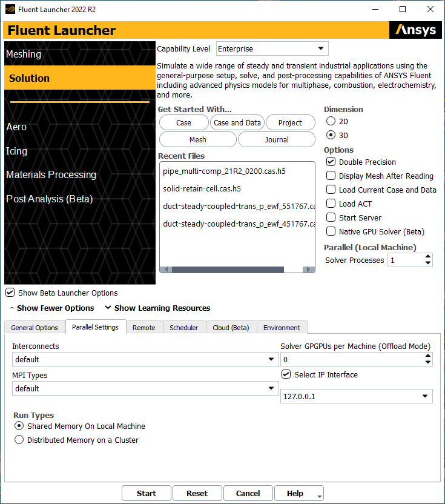The image size is (445, 504).
Task: Open the Capability Level dropdown
Action: pos(272,48)
